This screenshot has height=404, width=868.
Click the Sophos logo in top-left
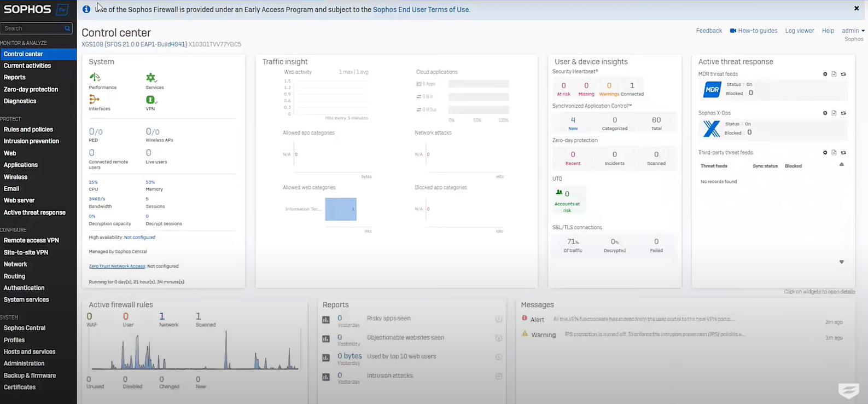click(x=27, y=9)
